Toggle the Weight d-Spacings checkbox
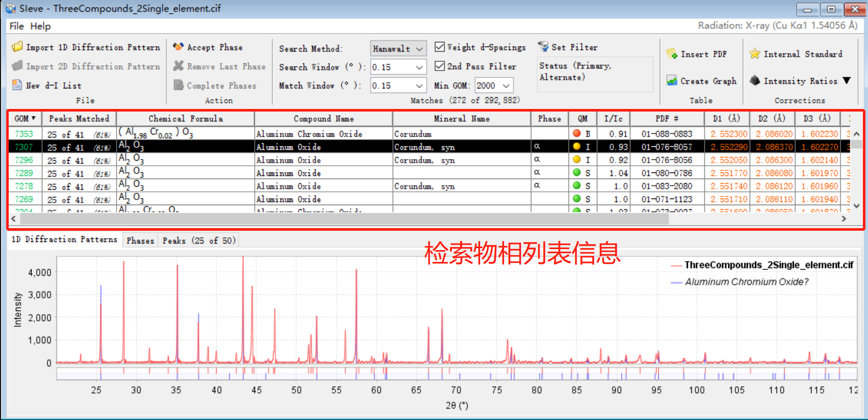Screen dimensions: 868x420 [x=440, y=47]
